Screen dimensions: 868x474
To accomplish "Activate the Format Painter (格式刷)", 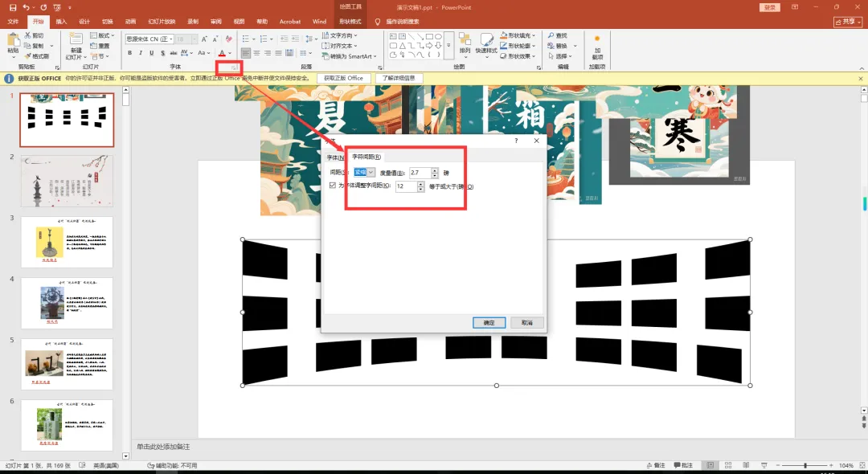I will click(36, 56).
